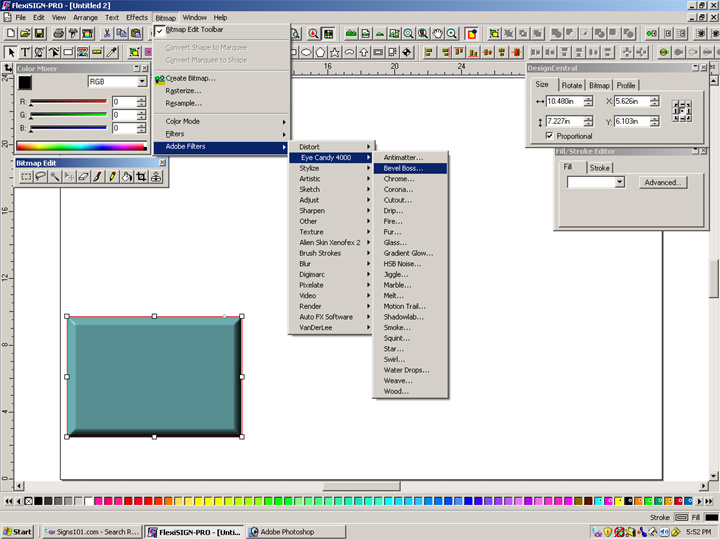Choose Gradient Glow filter entry
Image resolution: width=720 pixels, height=540 pixels.
click(x=410, y=253)
